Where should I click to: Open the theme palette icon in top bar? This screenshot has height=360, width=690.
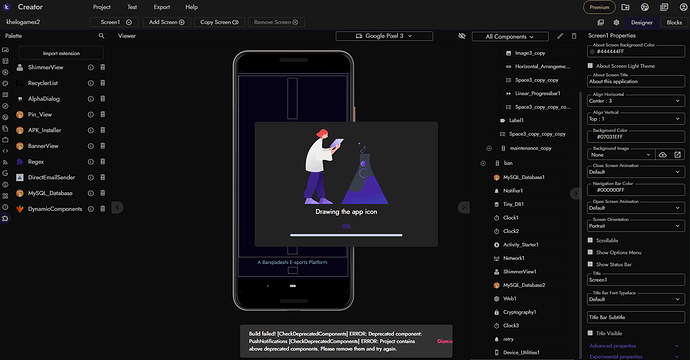tap(645, 7)
